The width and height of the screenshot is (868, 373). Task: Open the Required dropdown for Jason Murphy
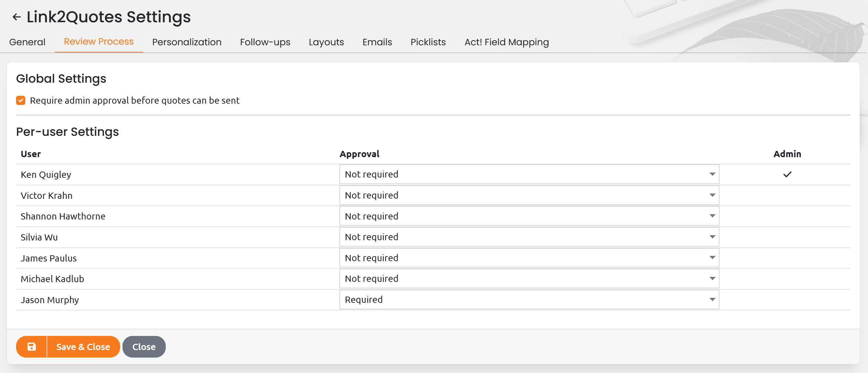click(x=529, y=300)
